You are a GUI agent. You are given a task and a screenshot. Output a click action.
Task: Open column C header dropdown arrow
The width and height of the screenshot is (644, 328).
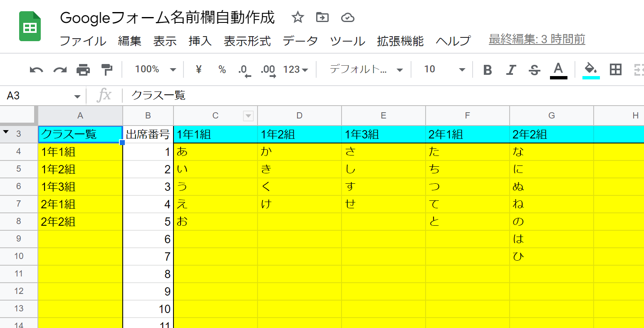point(248,116)
